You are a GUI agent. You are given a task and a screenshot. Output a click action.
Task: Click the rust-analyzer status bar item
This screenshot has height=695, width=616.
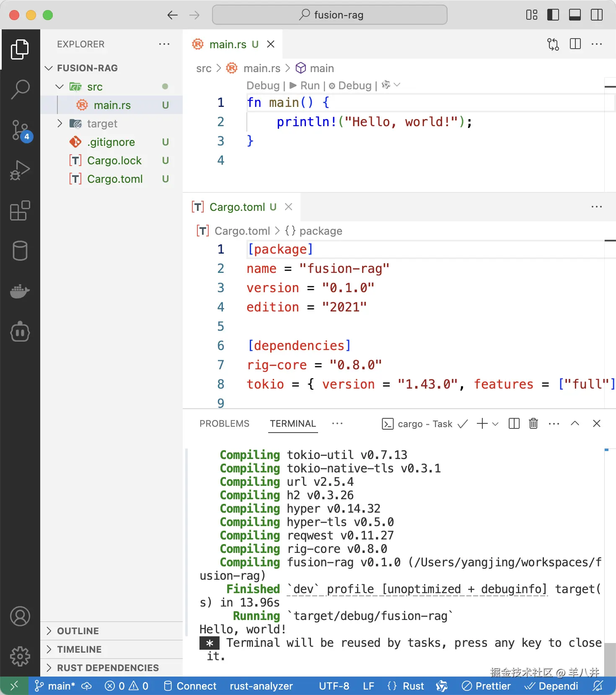click(x=261, y=686)
